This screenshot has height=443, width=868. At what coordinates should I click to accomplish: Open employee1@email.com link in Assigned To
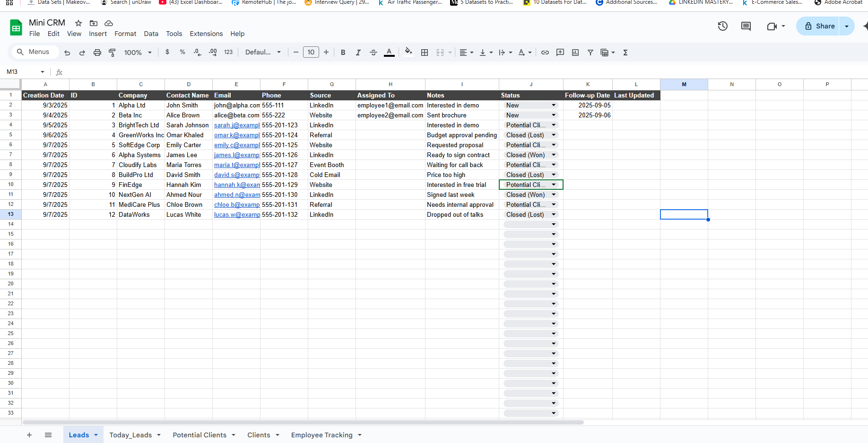pyautogui.click(x=390, y=105)
